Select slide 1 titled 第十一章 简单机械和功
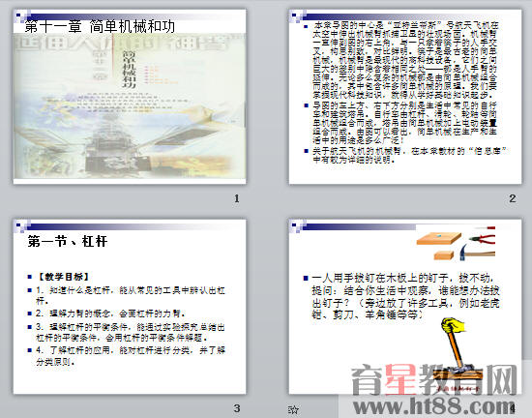The height and width of the screenshot is (418, 532). (130, 97)
